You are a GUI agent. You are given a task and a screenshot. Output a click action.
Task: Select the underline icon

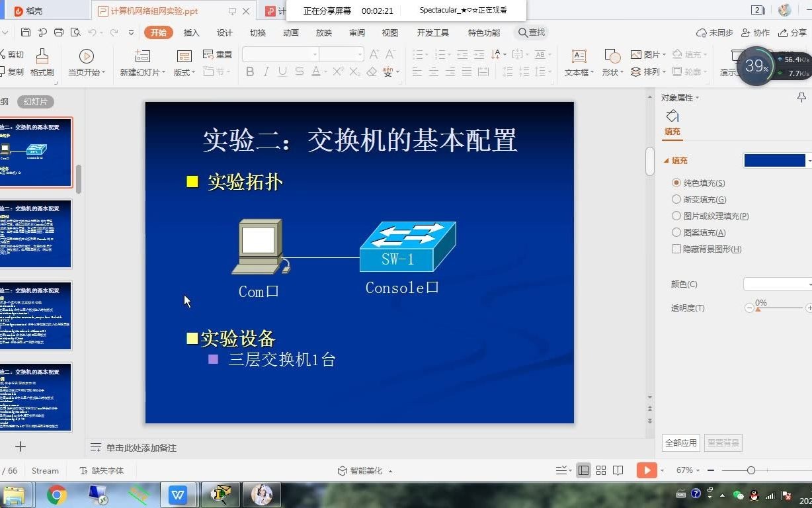(x=282, y=72)
